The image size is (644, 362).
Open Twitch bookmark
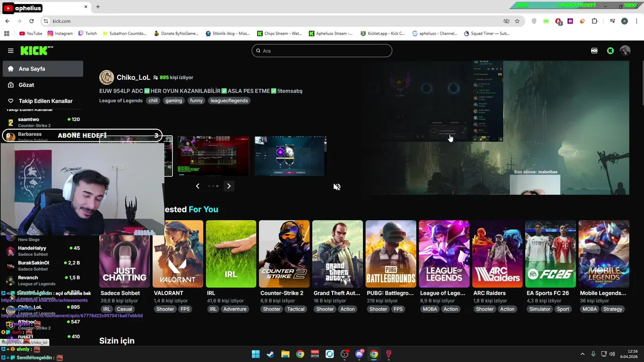pyautogui.click(x=88, y=33)
